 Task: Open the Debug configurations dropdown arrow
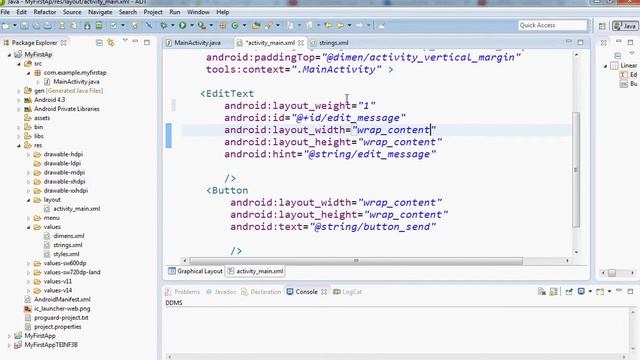(172, 26)
